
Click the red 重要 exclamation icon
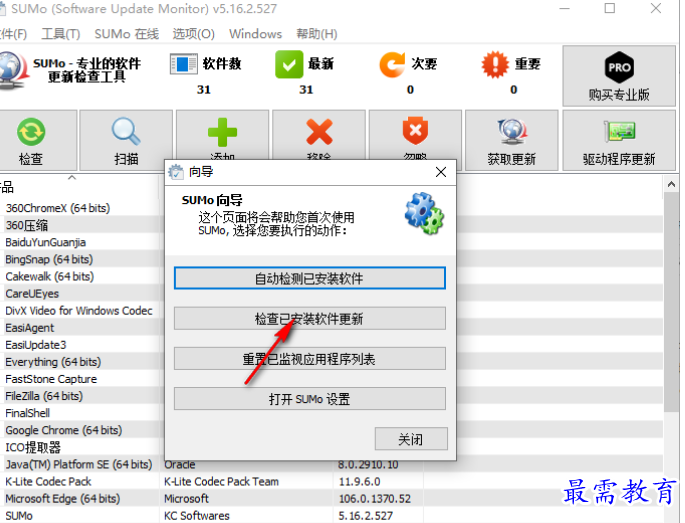(x=495, y=65)
